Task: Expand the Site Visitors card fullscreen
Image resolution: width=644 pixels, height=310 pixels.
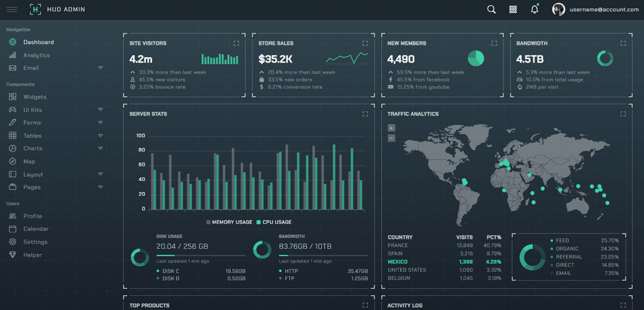Action: [236, 43]
